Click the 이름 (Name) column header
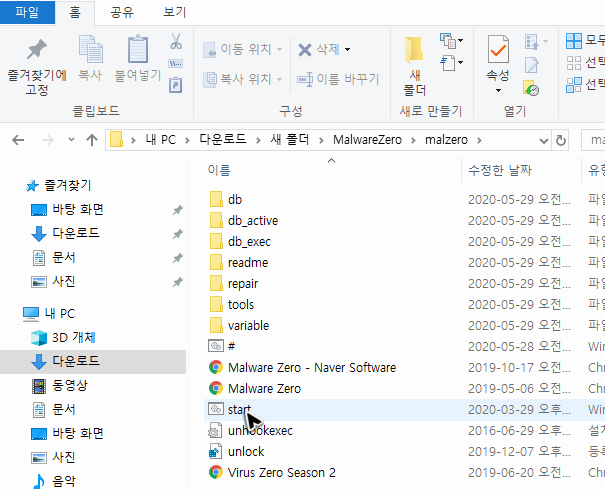Screen dimensions: 605x489 [x=219, y=170]
